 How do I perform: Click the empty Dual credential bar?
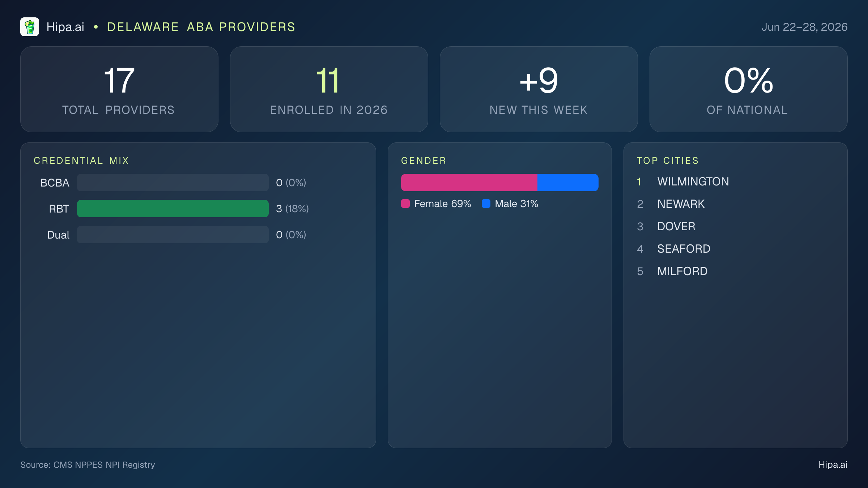click(x=173, y=235)
